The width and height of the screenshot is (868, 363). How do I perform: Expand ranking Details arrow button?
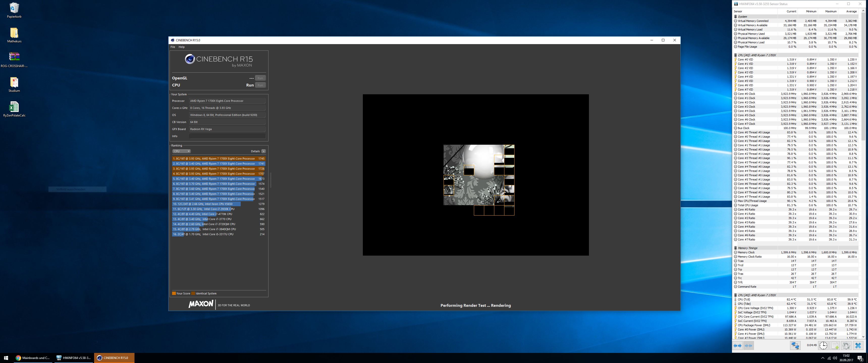(263, 151)
